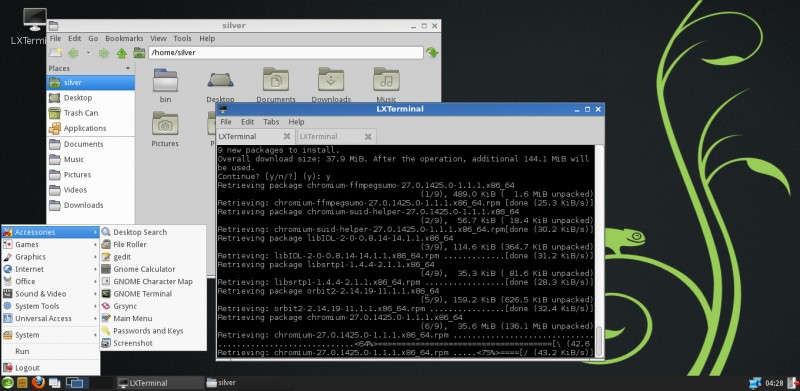Click the terminal vertical scrollbar thumb
Viewport: 800px width, 391px height.
pyautogui.click(x=599, y=341)
